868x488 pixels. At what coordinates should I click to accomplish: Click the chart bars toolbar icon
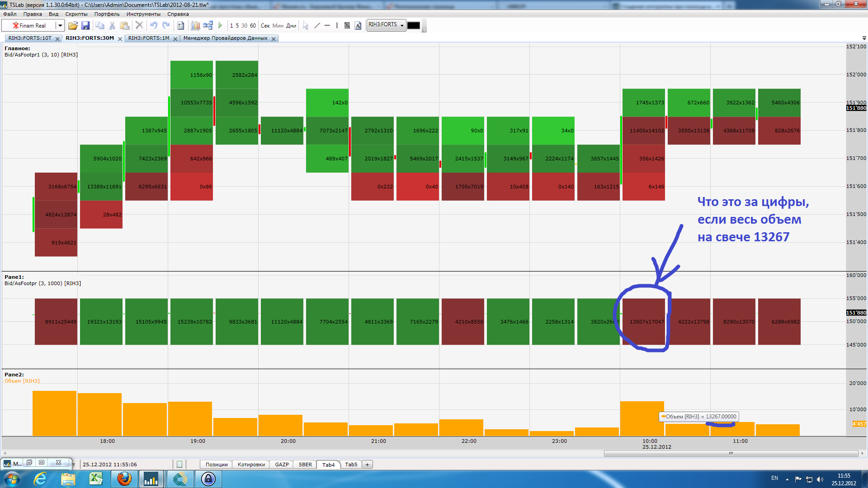(195, 26)
